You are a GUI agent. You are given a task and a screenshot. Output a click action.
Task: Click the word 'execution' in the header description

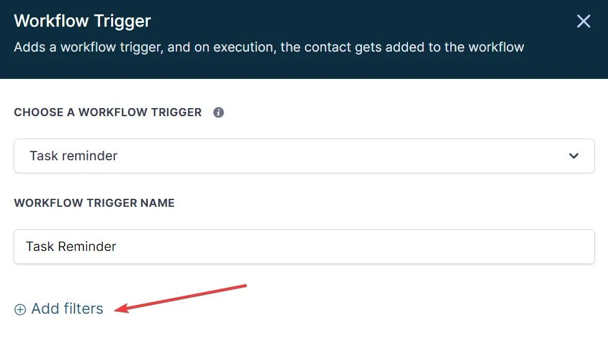[x=244, y=47]
